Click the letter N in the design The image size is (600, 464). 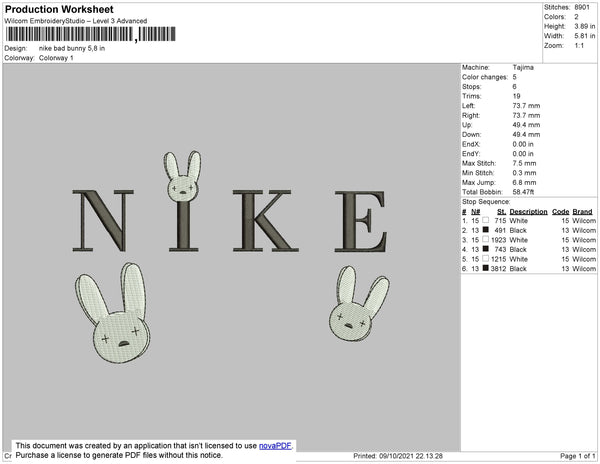point(107,221)
